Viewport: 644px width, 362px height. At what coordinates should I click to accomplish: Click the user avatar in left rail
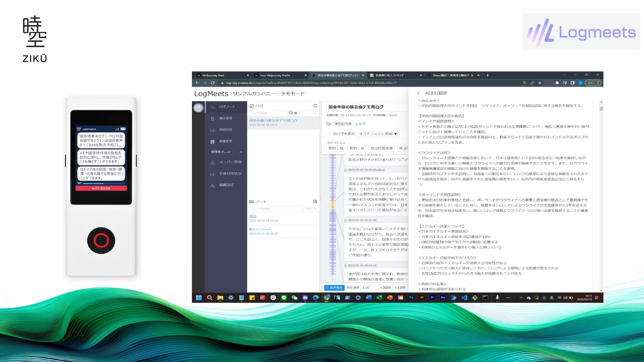pyautogui.click(x=198, y=107)
